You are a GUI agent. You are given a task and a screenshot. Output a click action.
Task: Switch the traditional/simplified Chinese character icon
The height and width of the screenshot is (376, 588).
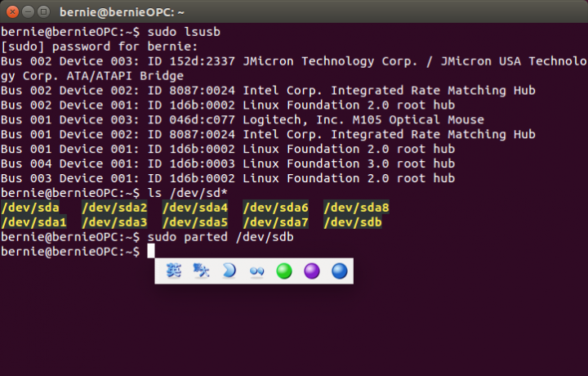(202, 271)
